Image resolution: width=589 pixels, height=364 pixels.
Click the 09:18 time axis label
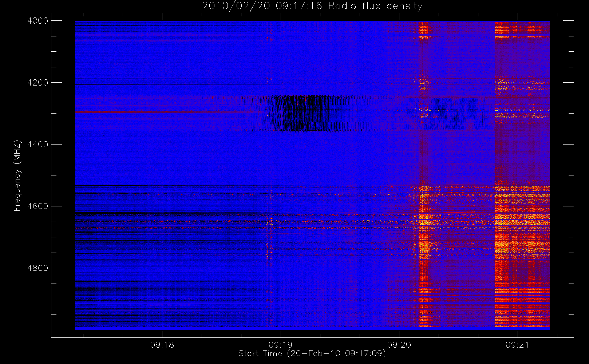pyautogui.click(x=162, y=345)
